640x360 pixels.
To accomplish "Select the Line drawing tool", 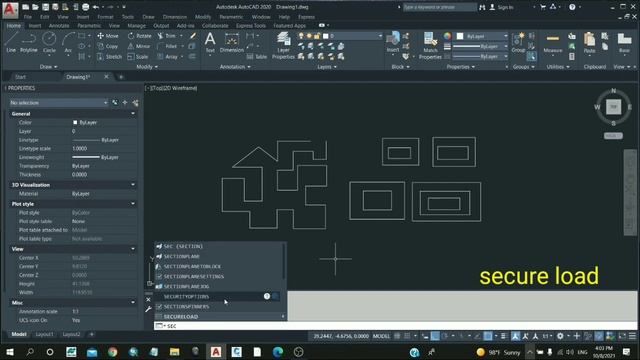I will (x=11, y=42).
